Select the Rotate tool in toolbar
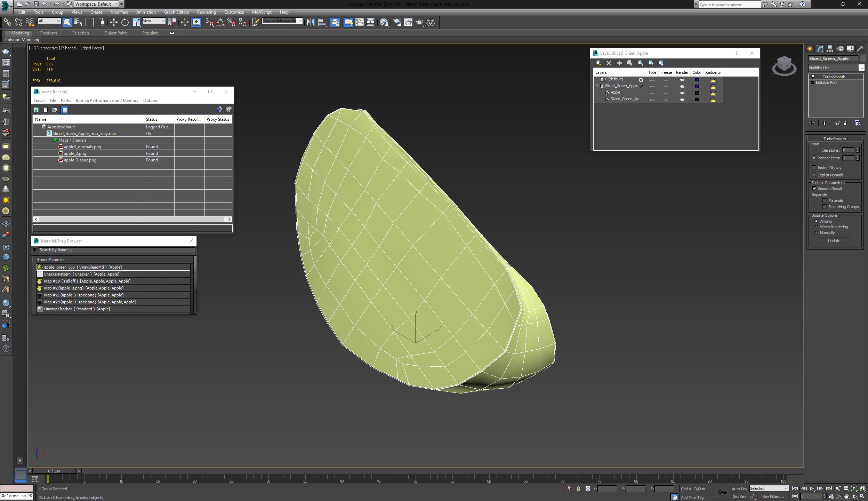Screen dimensions: 868x501 125,22
